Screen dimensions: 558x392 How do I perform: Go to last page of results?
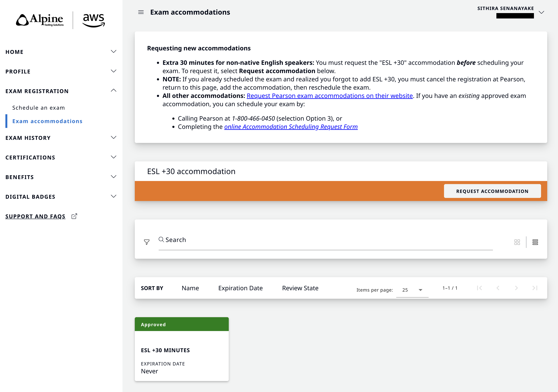coord(535,288)
